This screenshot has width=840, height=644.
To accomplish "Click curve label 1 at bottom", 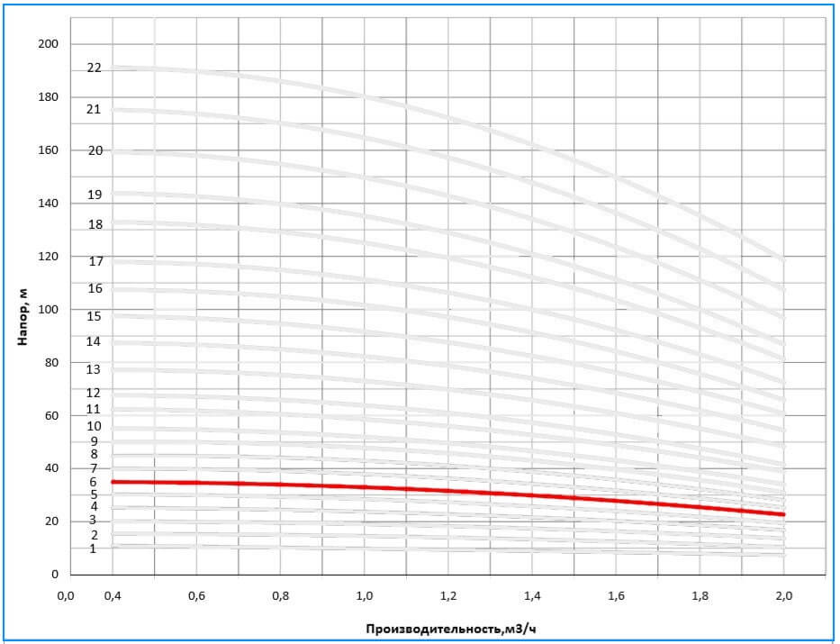I will pyautogui.click(x=94, y=549).
